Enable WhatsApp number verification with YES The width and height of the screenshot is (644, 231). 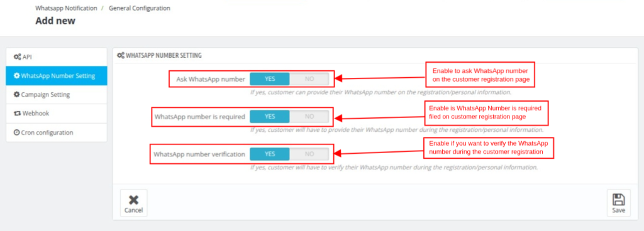coord(270,154)
